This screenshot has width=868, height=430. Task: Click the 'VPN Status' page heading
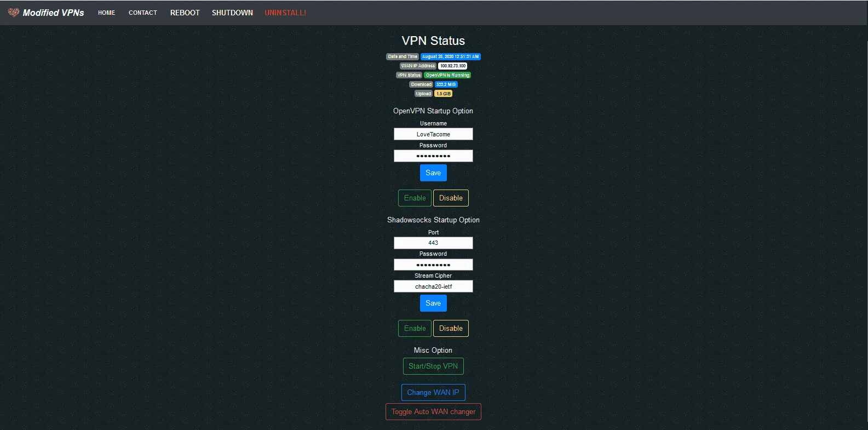click(433, 41)
